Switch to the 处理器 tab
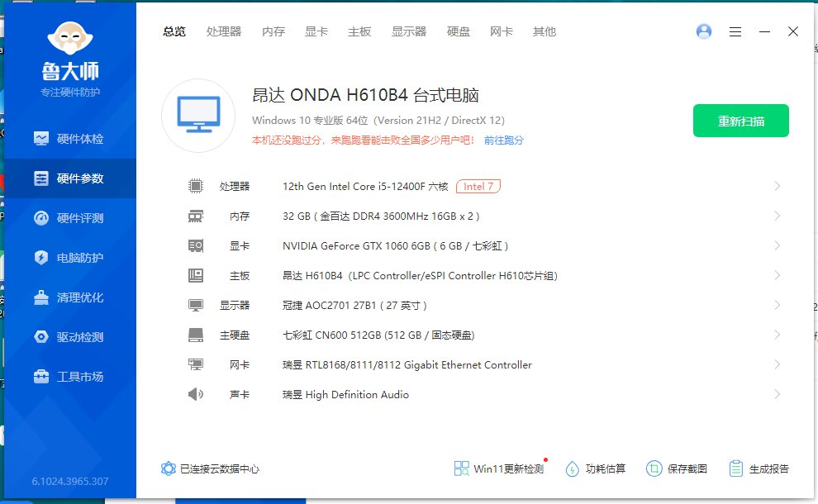The width and height of the screenshot is (818, 504). [224, 32]
